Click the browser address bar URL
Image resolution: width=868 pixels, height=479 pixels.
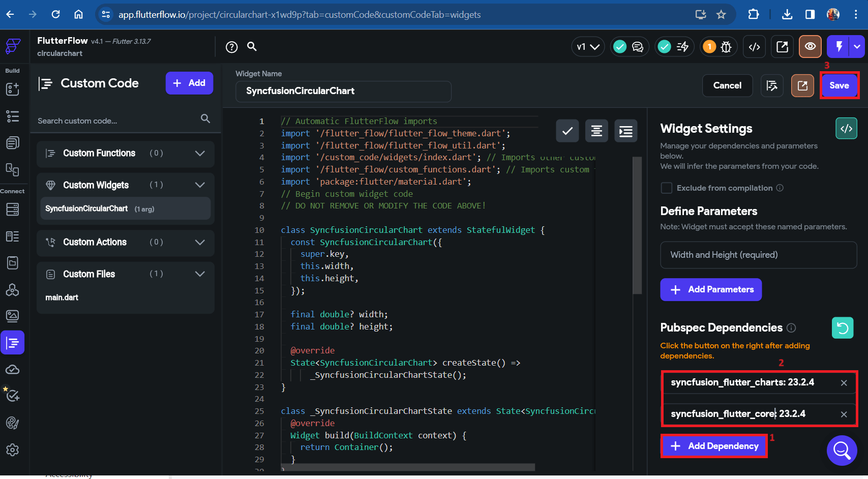(x=300, y=15)
